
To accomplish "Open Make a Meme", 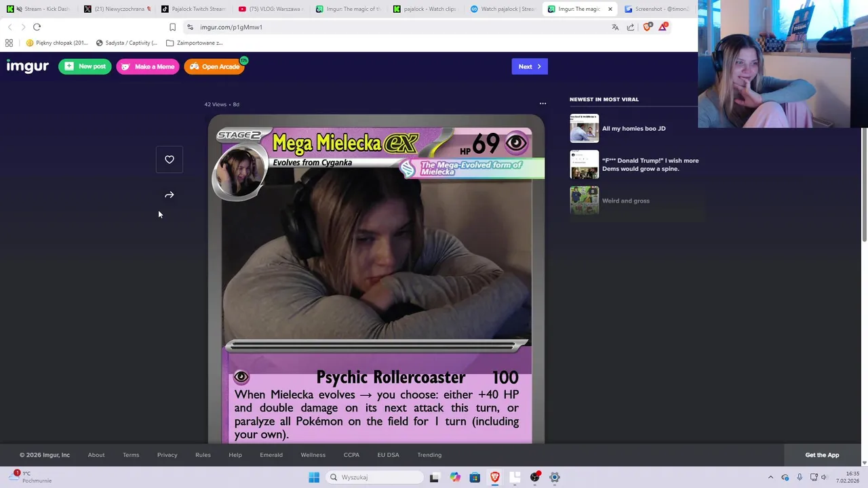I will 147,66.
